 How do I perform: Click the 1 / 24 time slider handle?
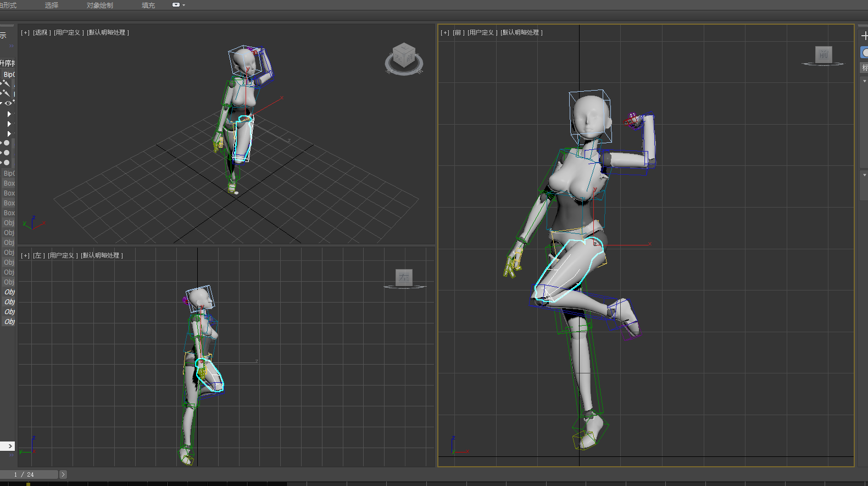tap(29, 474)
